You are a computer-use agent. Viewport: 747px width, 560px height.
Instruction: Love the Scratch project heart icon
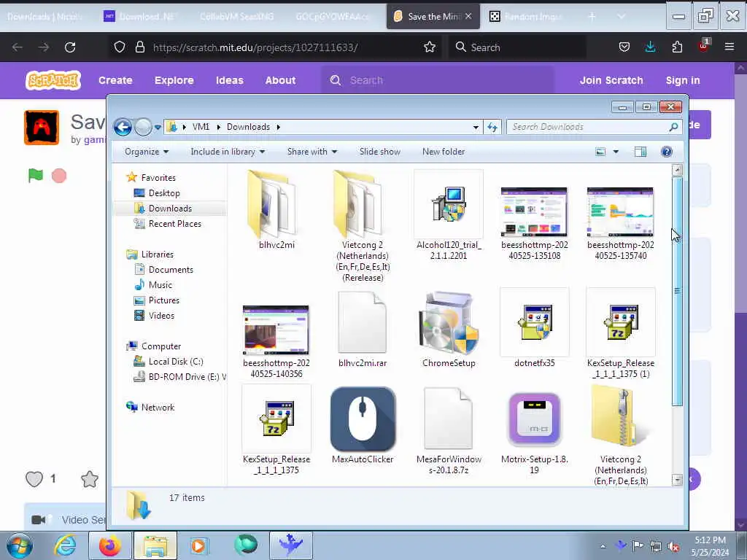point(34,479)
